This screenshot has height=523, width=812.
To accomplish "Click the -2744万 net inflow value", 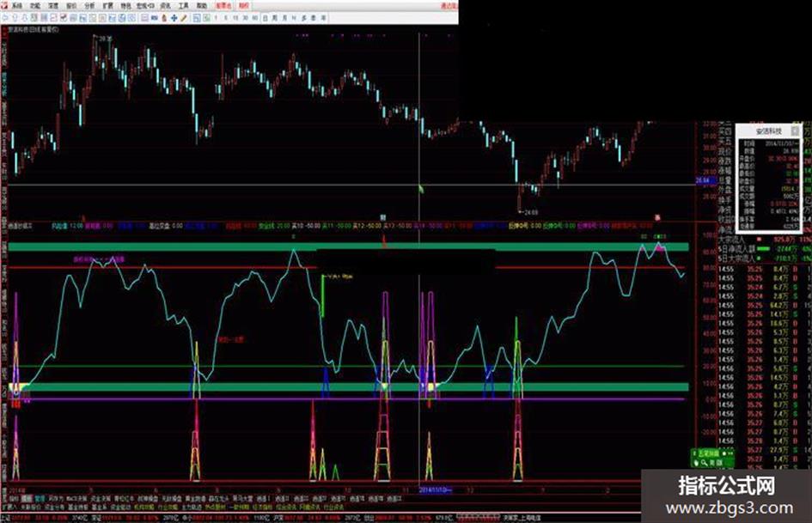I will click(x=785, y=249).
